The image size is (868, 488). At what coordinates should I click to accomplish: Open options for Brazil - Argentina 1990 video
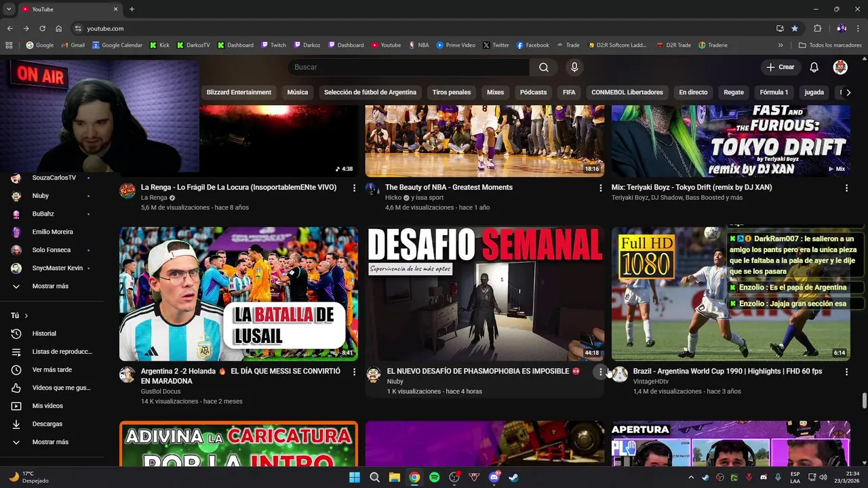pyautogui.click(x=846, y=371)
